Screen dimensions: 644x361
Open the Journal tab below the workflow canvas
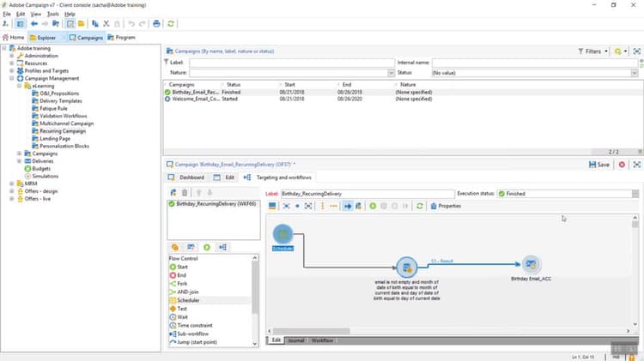[x=295, y=340]
